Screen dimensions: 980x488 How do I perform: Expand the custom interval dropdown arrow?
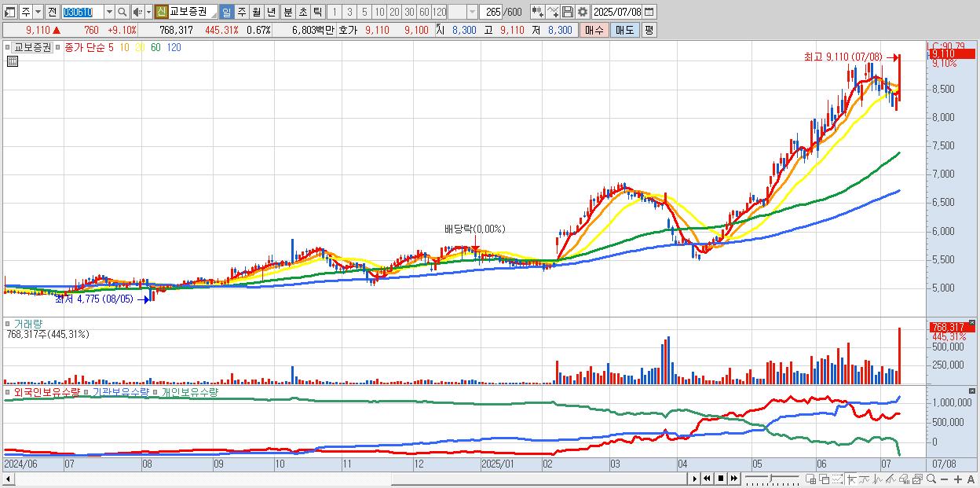472,12
